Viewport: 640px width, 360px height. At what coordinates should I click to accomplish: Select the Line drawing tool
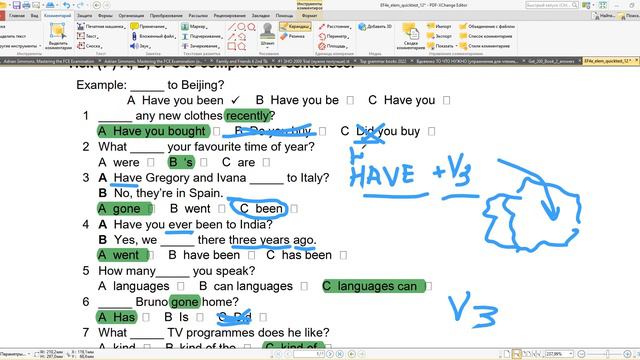coord(231,27)
